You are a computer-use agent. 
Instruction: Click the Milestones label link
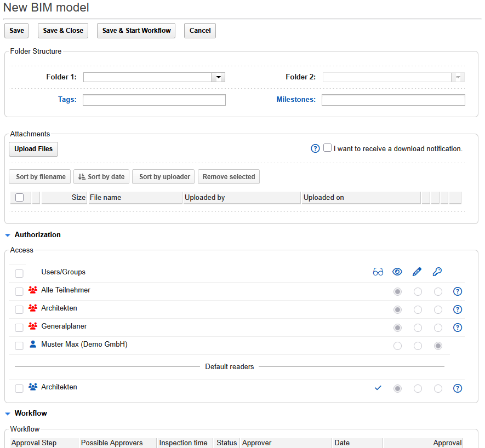point(296,100)
